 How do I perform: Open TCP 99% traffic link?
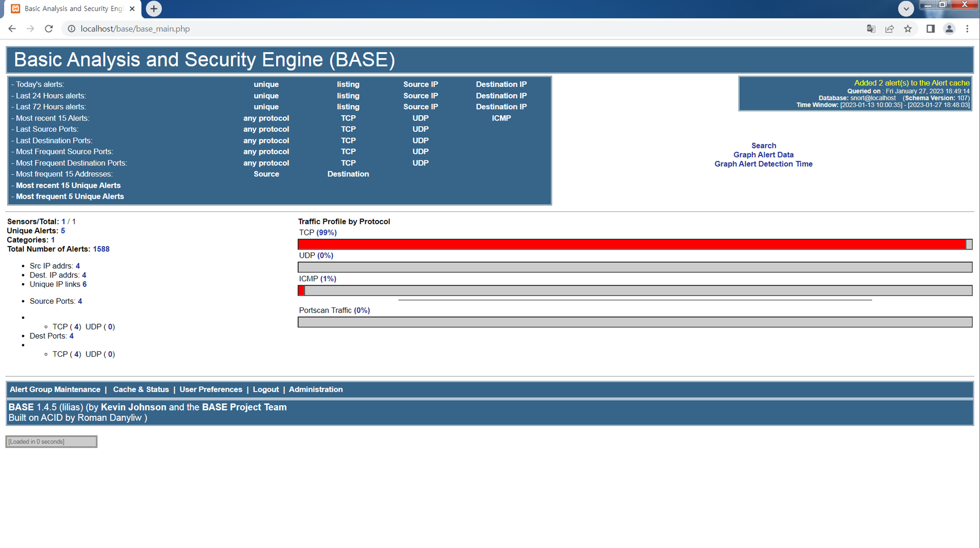[326, 233]
